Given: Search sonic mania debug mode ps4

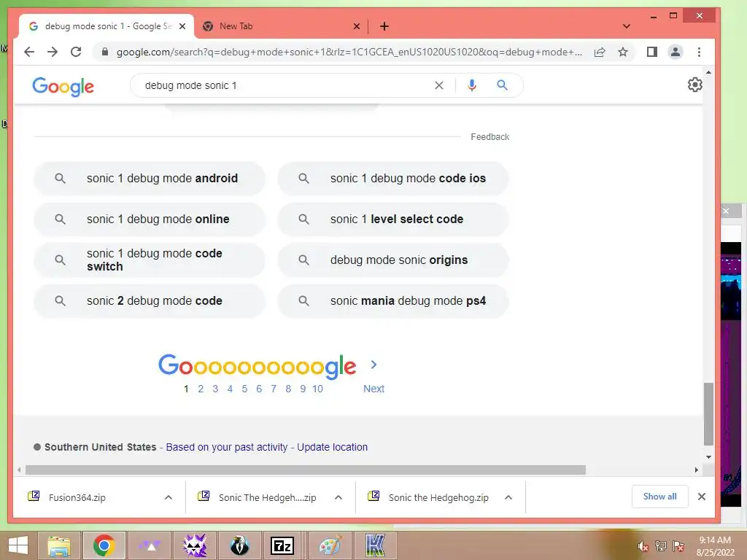Looking at the screenshot, I should tap(393, 301).
